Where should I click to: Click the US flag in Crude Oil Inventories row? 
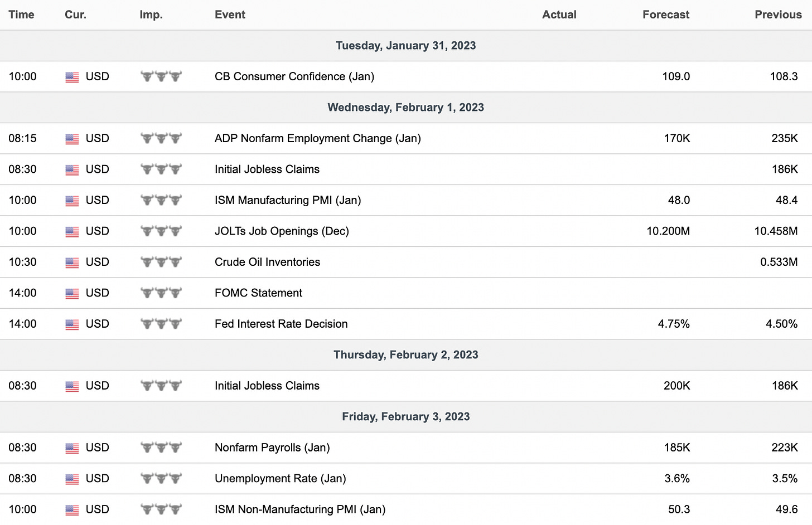(x=72, y=263)
